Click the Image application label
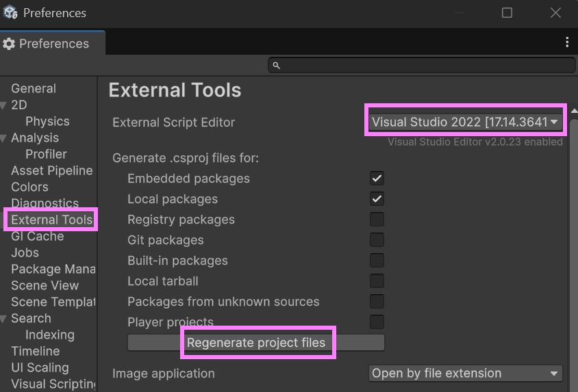 coord(163,374)
